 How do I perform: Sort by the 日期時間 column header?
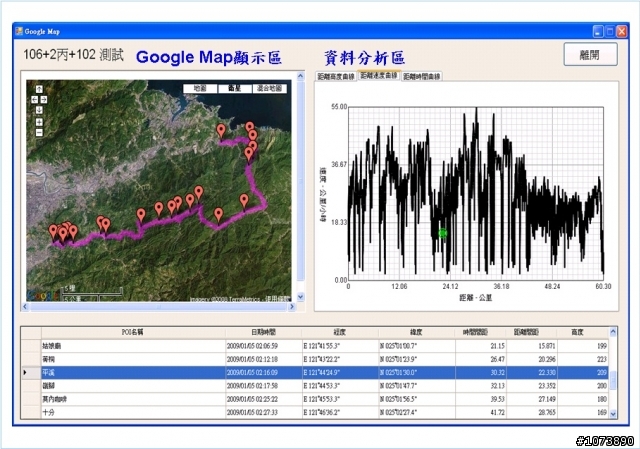pos(263,332)
